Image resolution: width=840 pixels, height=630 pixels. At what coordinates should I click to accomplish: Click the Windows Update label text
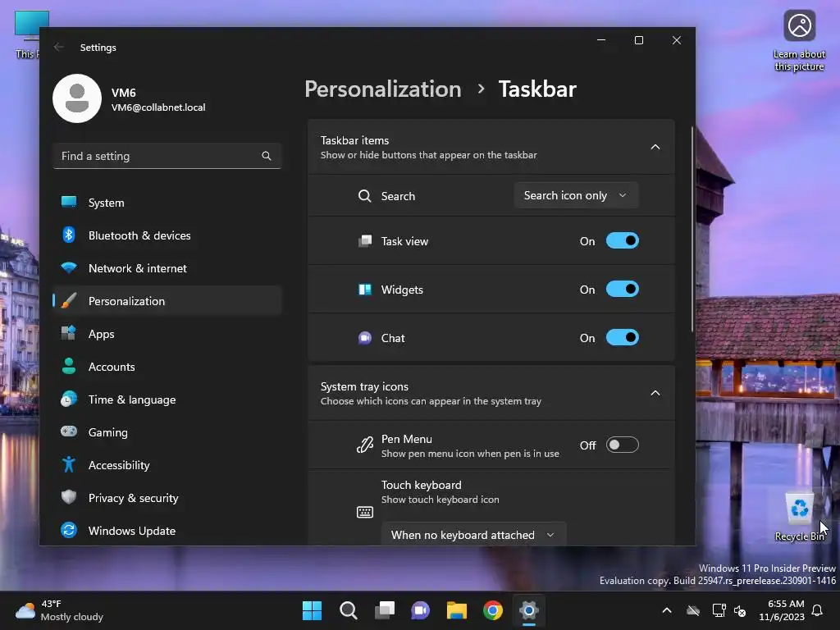click(132, 531)
